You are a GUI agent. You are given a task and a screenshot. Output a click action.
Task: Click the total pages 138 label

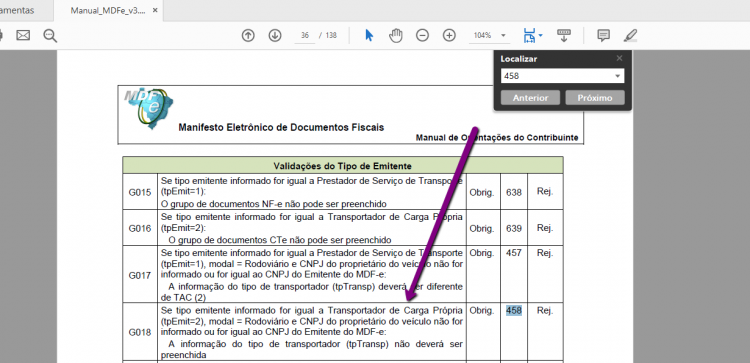331,35
